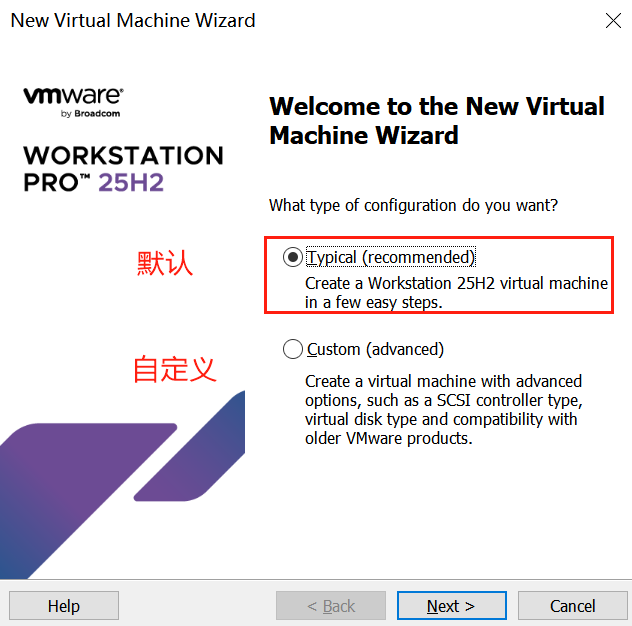The image size is (632, 626).
Task: Click the red 自定义 annotation
Action: 175,369
